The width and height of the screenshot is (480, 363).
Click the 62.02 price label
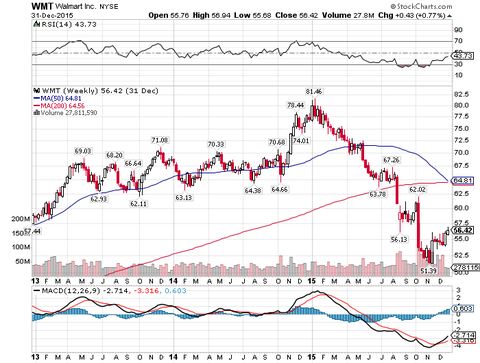pos(417,189)
